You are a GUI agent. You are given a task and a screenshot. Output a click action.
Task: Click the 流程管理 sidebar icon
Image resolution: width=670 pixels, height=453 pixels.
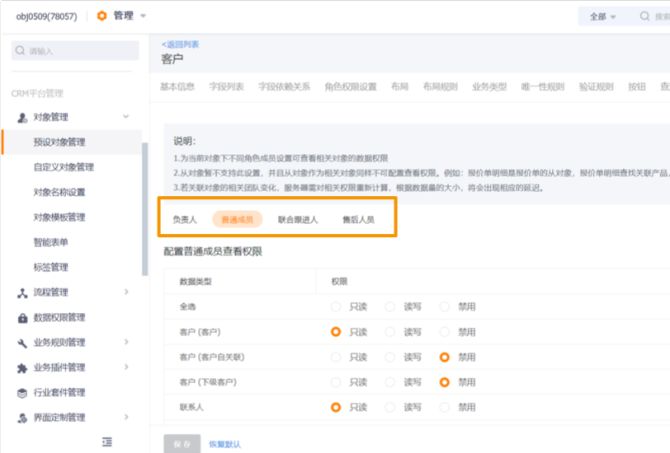click(23, 292)
